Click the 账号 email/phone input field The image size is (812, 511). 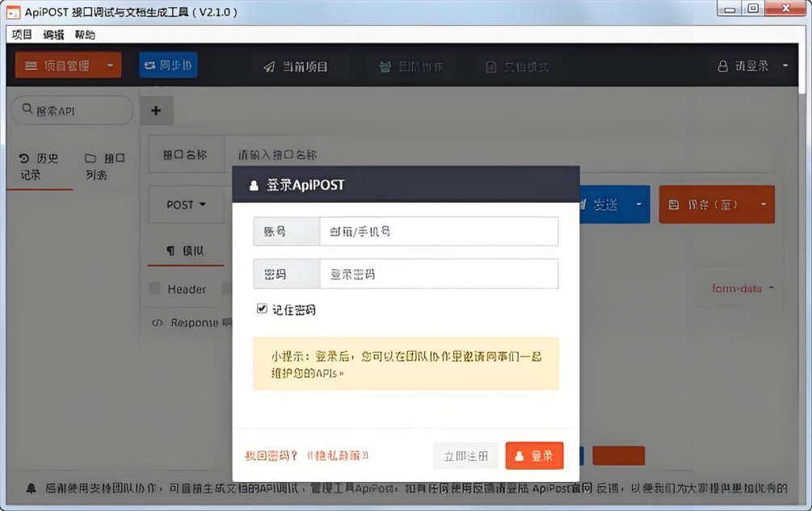click(438, 231)
